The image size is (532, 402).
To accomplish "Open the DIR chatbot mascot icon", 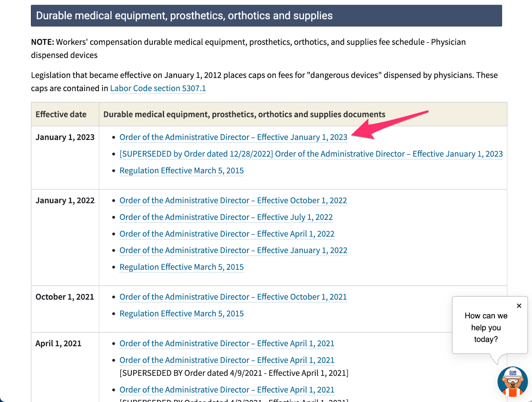I will pyautogui.click(x=512, y=382).
